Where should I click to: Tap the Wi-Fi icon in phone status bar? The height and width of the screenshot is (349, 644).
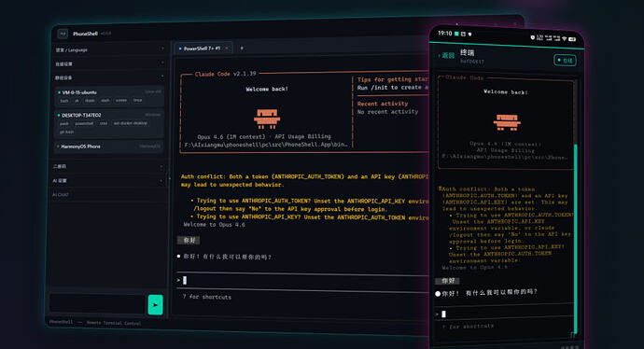click(x=565, y=38)
